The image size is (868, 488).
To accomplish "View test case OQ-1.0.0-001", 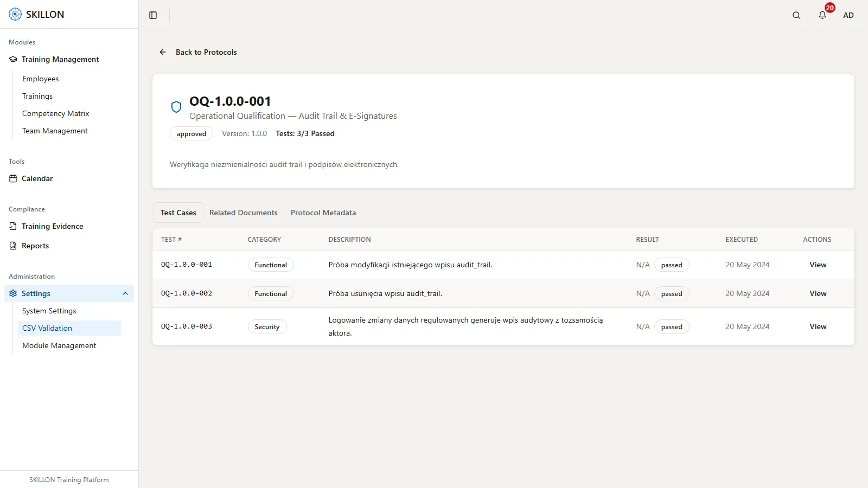I will 818,265.
